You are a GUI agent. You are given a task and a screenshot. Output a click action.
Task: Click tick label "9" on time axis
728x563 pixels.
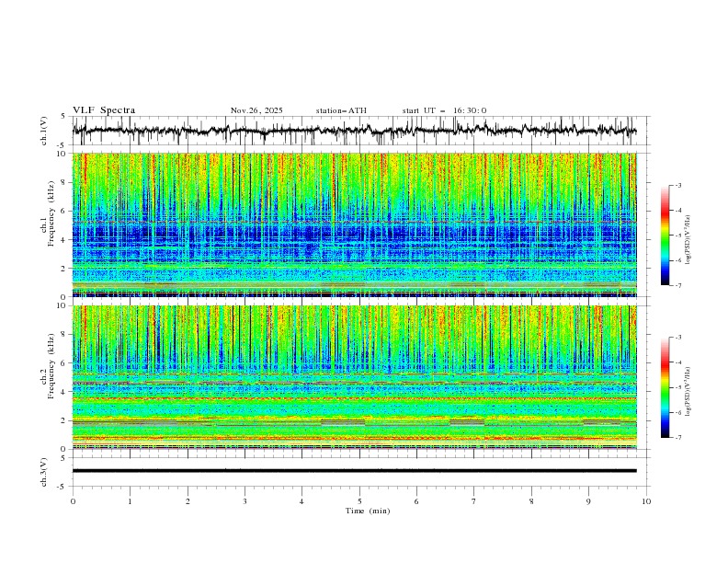[x=588, y=501]
